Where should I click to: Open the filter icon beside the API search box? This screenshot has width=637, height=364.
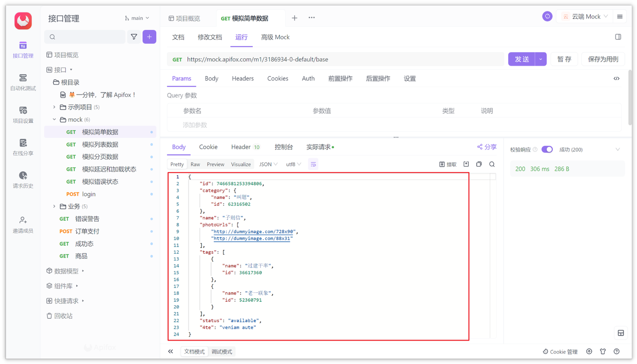[133, 37]
